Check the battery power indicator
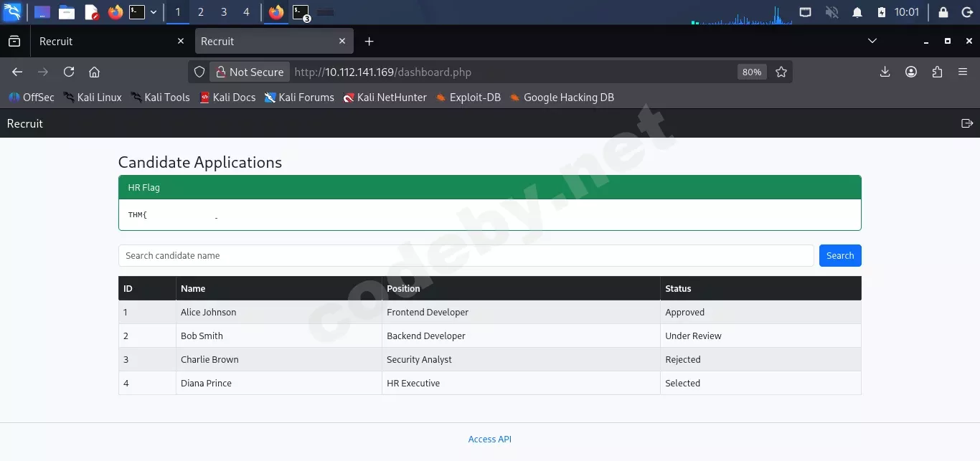 [x=882, y=12]
